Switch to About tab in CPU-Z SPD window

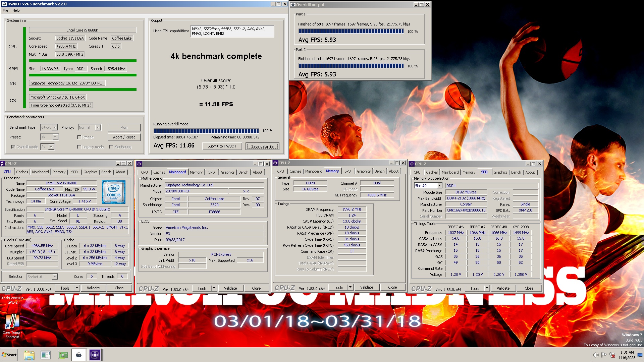click(x=530, y=172)
